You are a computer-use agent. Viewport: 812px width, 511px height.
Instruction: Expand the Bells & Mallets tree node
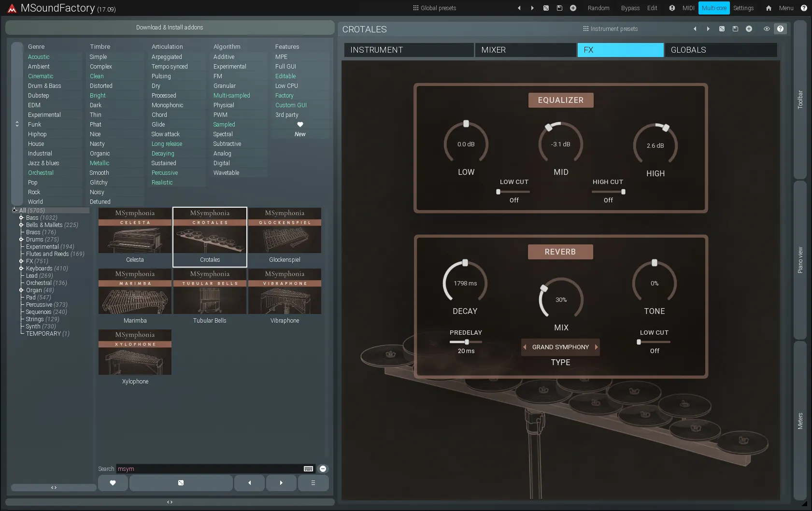pyautogui.click(x=21, y=225)
